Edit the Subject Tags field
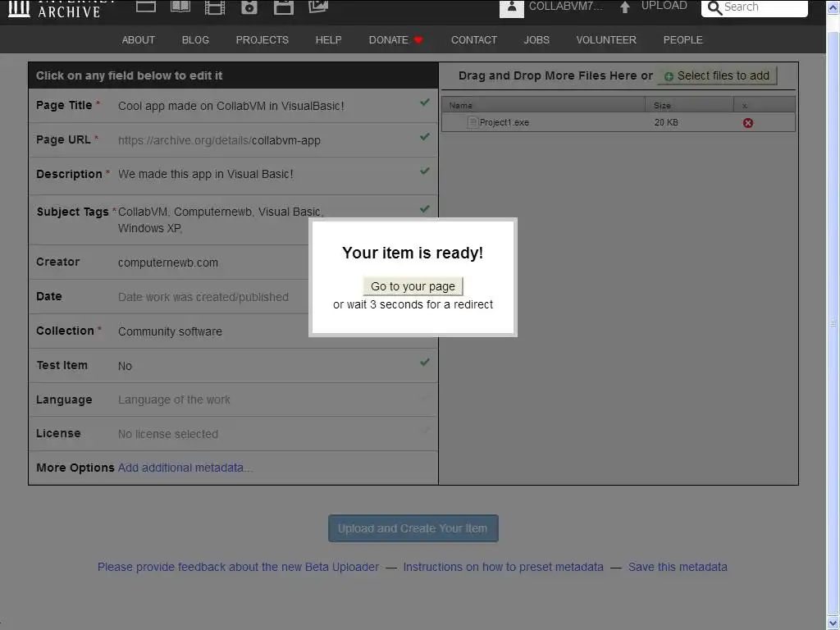This screenshot has width=840, height=630. tap(221, 220)
